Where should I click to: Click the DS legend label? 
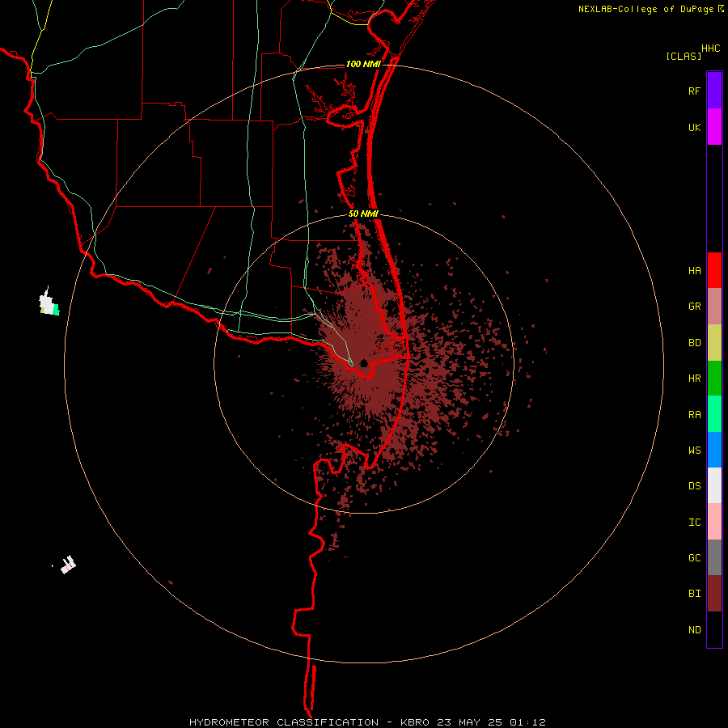point(694,486)
